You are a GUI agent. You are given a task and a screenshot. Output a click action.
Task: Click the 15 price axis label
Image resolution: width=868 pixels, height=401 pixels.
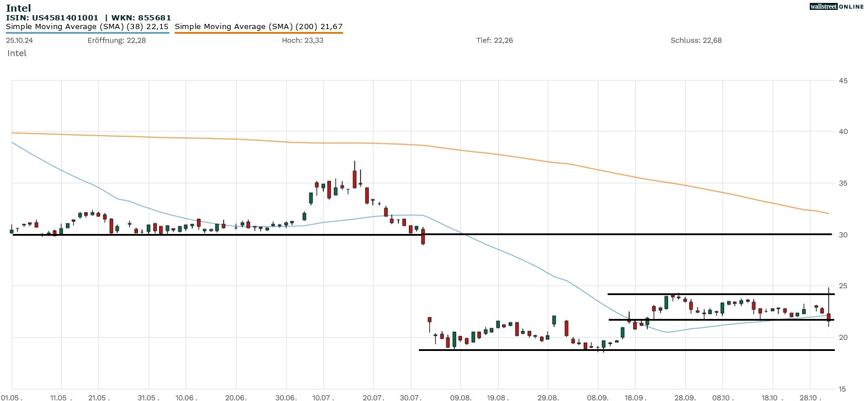(843, 389)
